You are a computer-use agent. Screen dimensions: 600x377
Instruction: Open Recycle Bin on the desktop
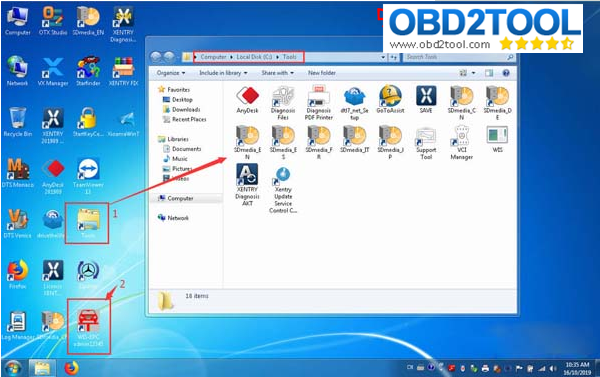(18, 122)
